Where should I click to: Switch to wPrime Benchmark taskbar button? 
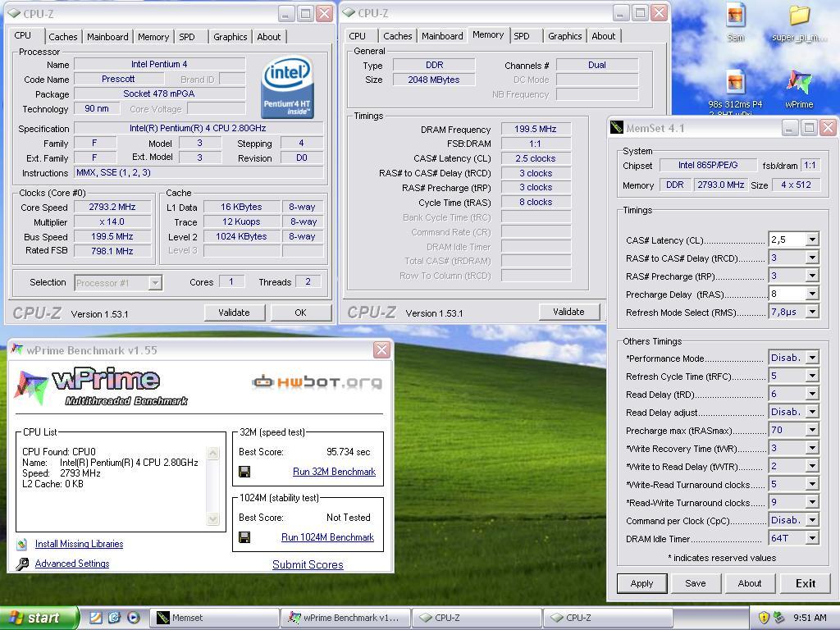(345, 618)
